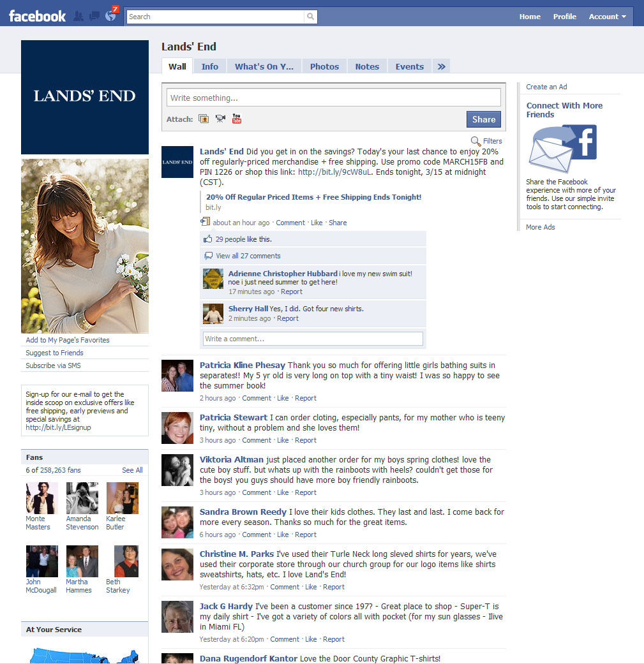Click the Write something box
644x664 pixels.
333,98
